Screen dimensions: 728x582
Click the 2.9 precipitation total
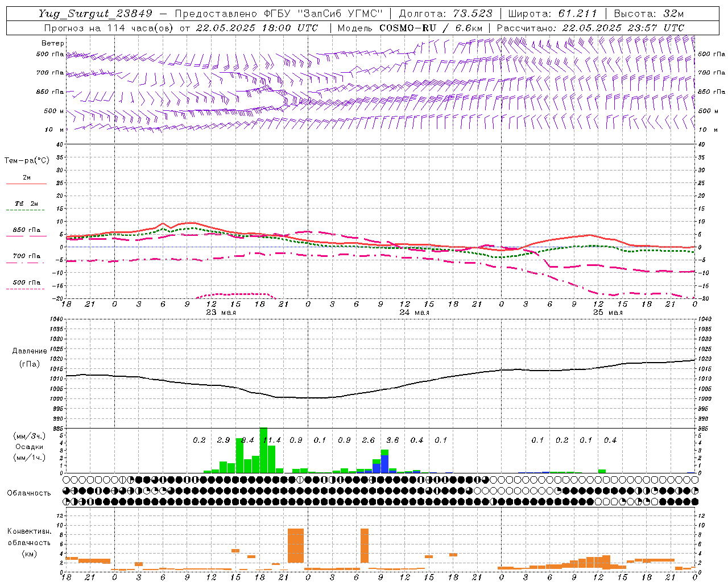click(224, 440)
